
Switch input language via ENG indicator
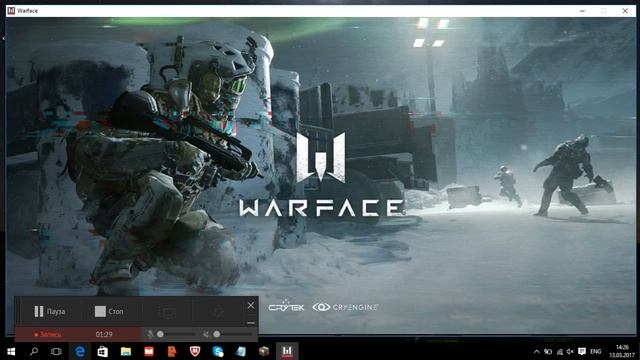pyautogui.click(x=596, y=351)
